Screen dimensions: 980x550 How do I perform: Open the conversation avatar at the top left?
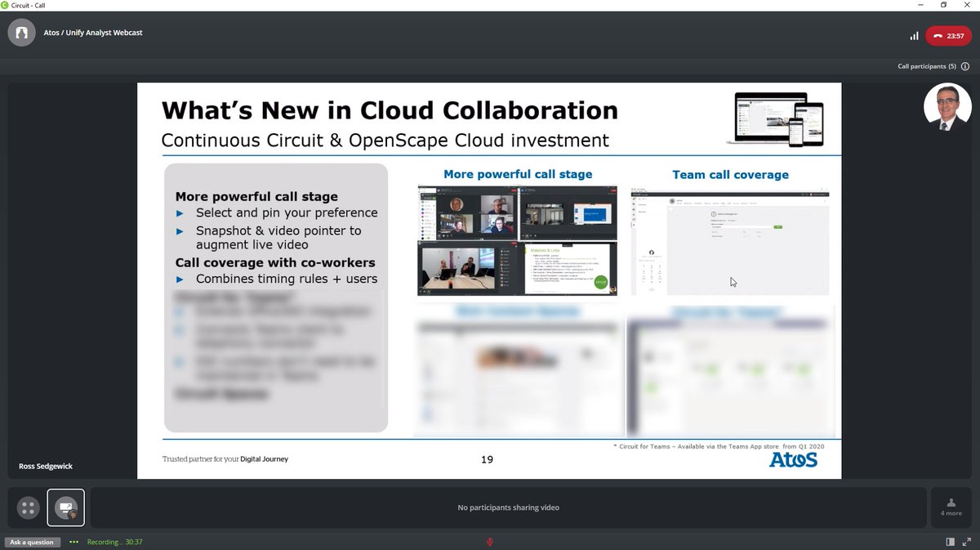tap(22, 33)
